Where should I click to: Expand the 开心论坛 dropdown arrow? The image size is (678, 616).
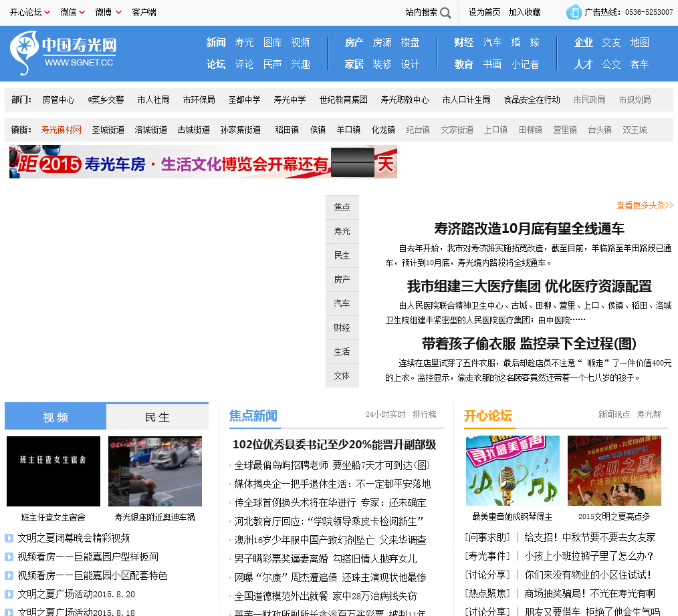point(47,12)
